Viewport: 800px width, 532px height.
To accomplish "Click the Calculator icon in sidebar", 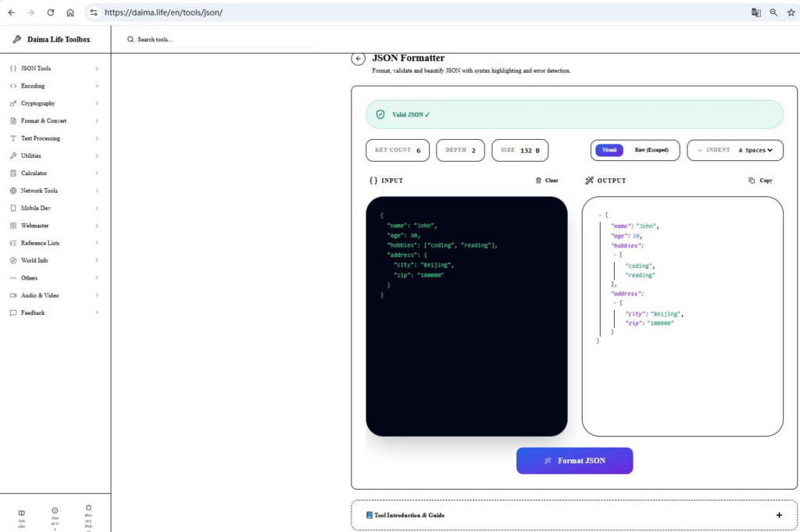I will point(13,173).
